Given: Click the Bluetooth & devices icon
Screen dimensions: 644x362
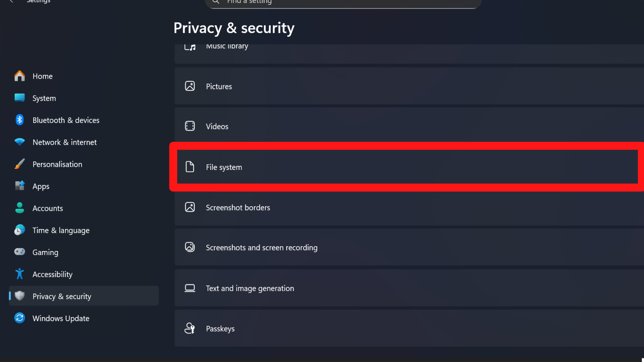Looking at the screenshot, I should tap(19, 120).
